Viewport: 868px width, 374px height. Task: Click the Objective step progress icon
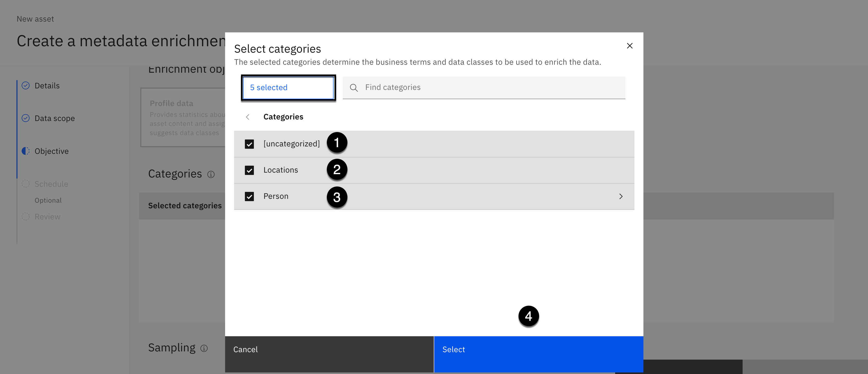coord(26,151)
